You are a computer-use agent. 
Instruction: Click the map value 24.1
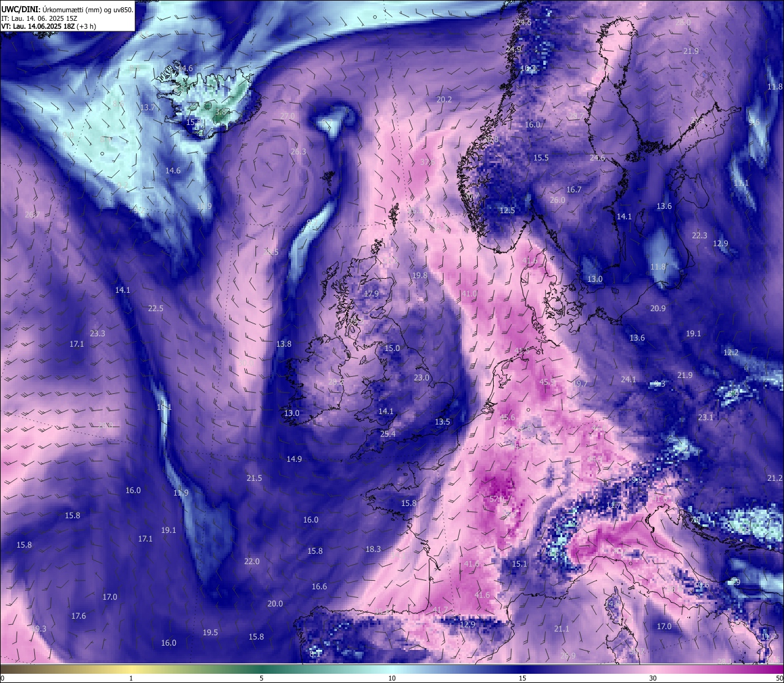pyautogui.click(x=628, y=380)
